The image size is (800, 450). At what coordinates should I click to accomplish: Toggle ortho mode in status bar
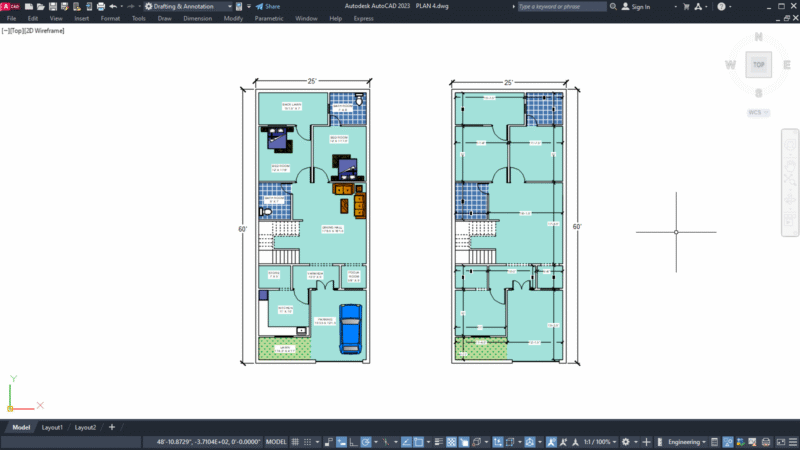pyautogui.click(x=353, y=442)
